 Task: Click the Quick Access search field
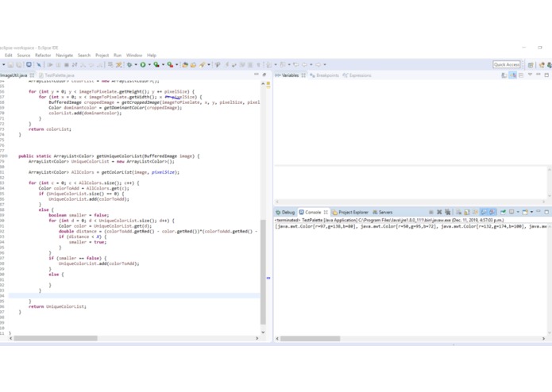[507, 64]
